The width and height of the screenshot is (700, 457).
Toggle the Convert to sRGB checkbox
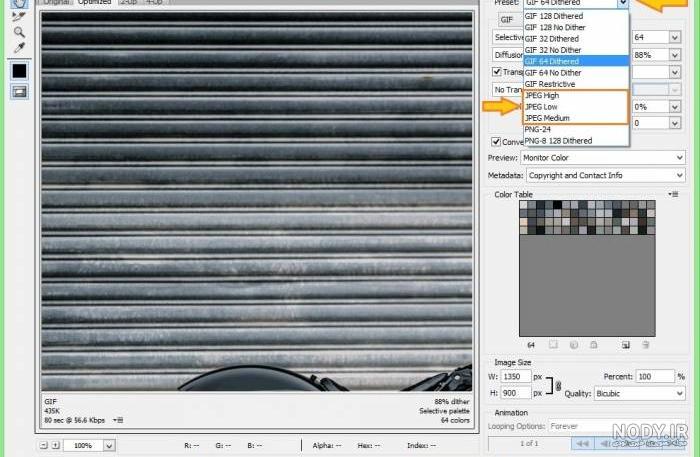point(496,141)
